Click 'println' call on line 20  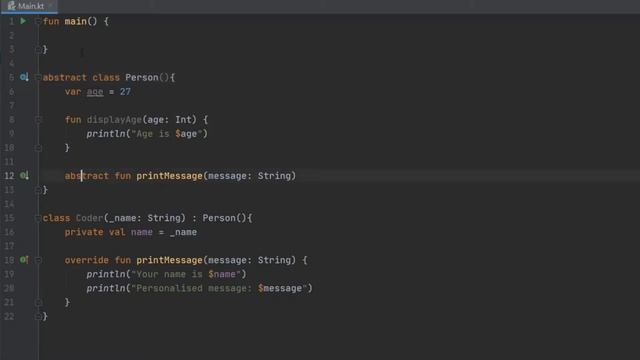tap(106, 288)
